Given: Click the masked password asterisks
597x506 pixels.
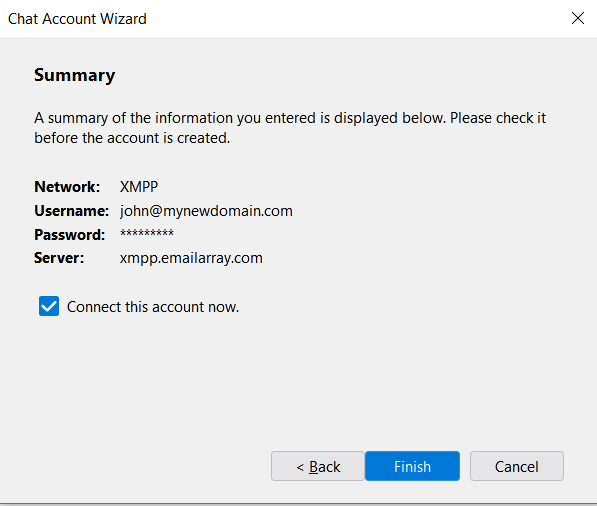Looking at the screenshot, I should coord(147,233).
